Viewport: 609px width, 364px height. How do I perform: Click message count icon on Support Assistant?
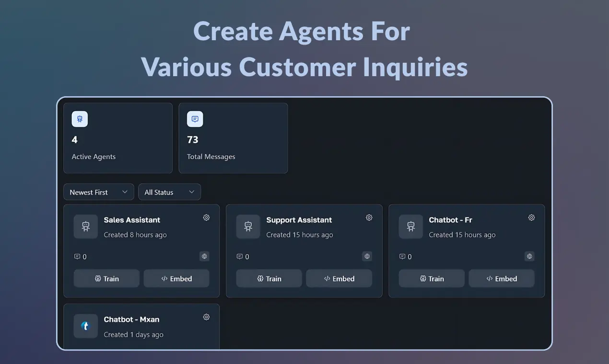point(240,257)
